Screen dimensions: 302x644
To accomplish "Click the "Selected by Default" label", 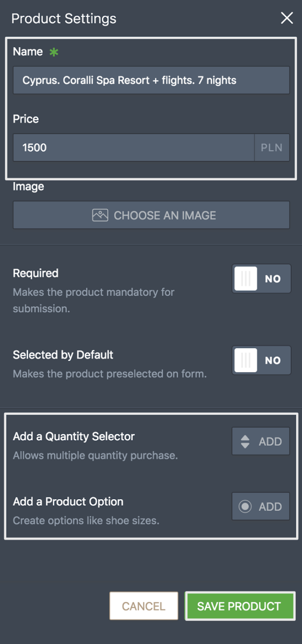I will [x=63, y=355].
